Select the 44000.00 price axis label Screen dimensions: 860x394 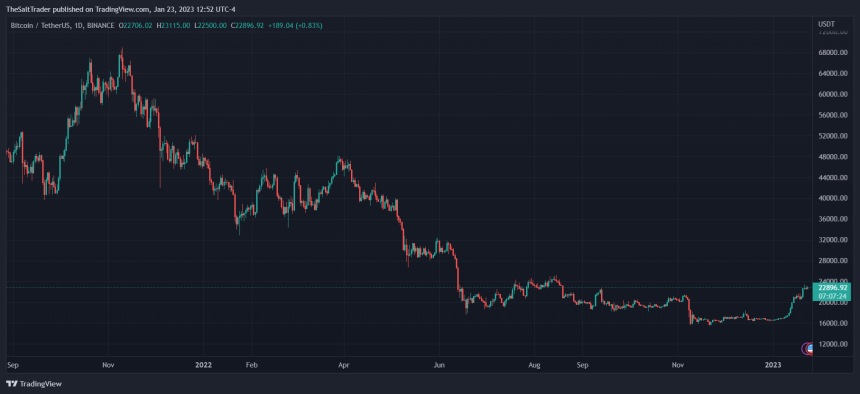pyautogui.click(x=833, y=178)
